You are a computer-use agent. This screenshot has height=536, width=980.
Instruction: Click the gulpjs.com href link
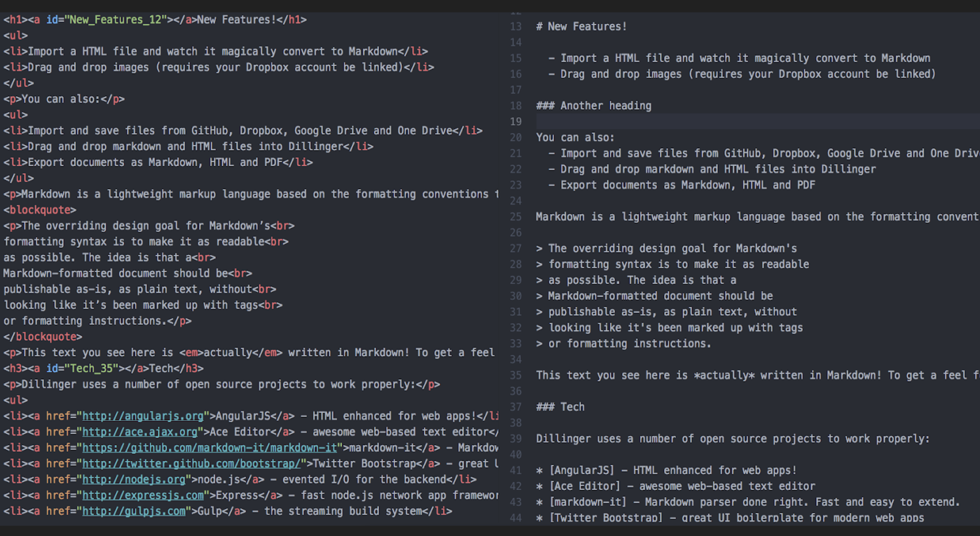[x=134, y=512]
